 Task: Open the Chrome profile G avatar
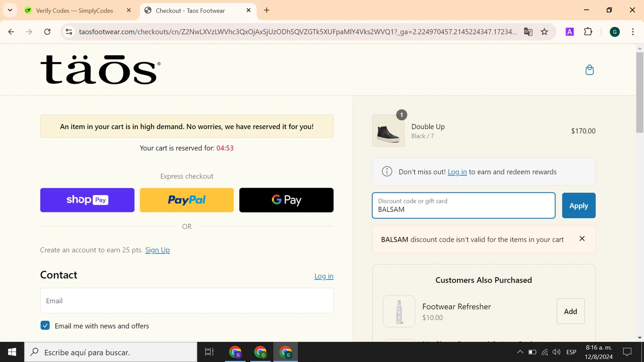click(615, 32)
